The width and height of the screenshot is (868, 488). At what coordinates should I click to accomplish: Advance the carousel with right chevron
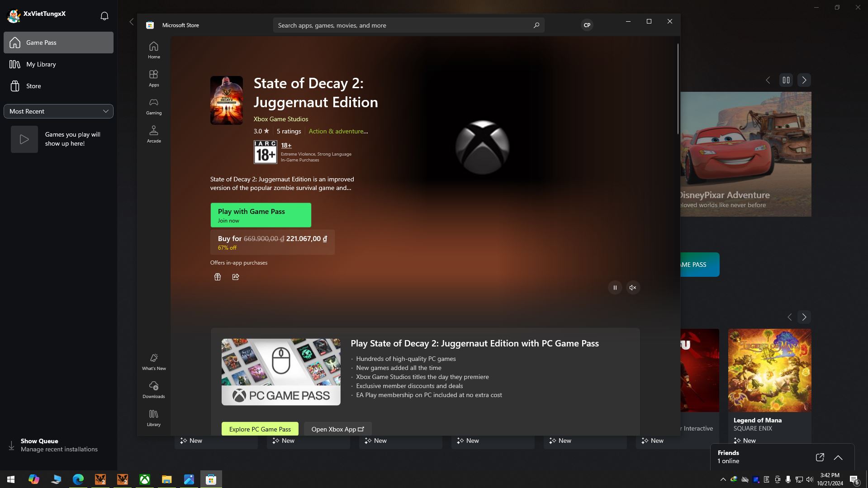(803, 80)
